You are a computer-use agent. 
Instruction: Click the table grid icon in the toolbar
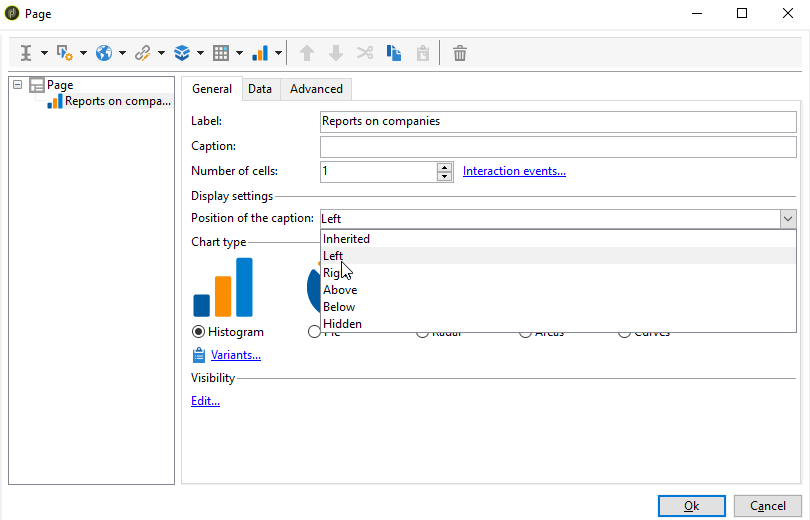[x=221, y=53]
